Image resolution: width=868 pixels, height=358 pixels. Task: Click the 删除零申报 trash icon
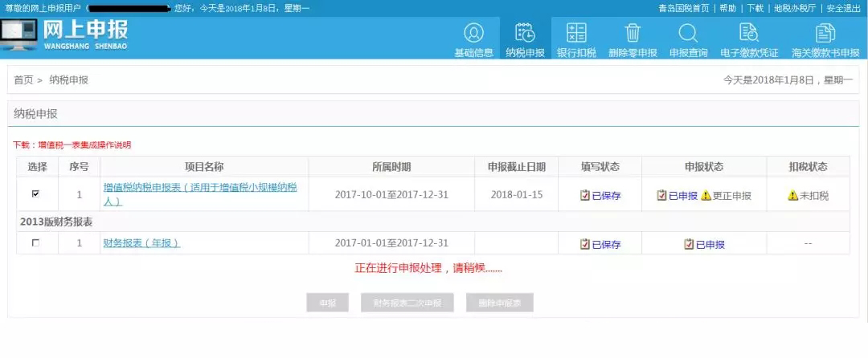[x=633, y=33]
